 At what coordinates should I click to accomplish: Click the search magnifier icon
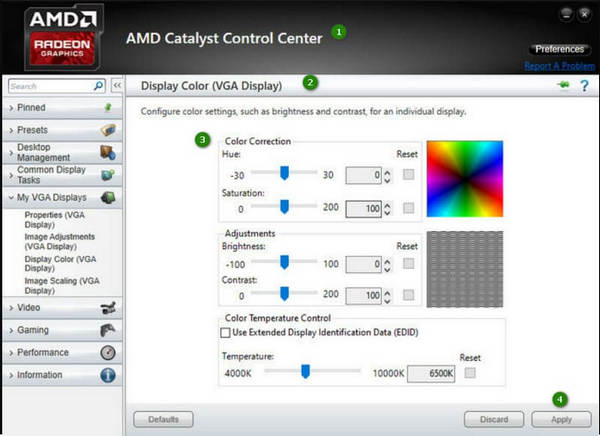point(99,85)
